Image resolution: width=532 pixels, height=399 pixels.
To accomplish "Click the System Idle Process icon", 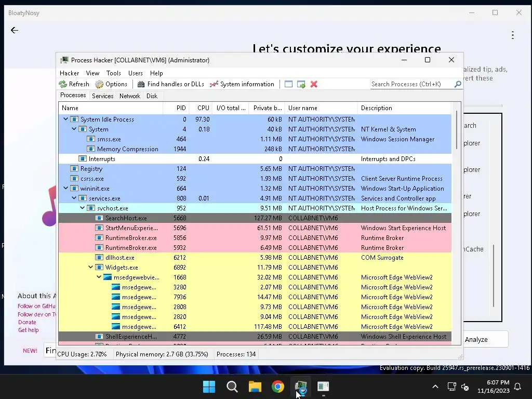I will pyautogui.click(x=74, y=119).
